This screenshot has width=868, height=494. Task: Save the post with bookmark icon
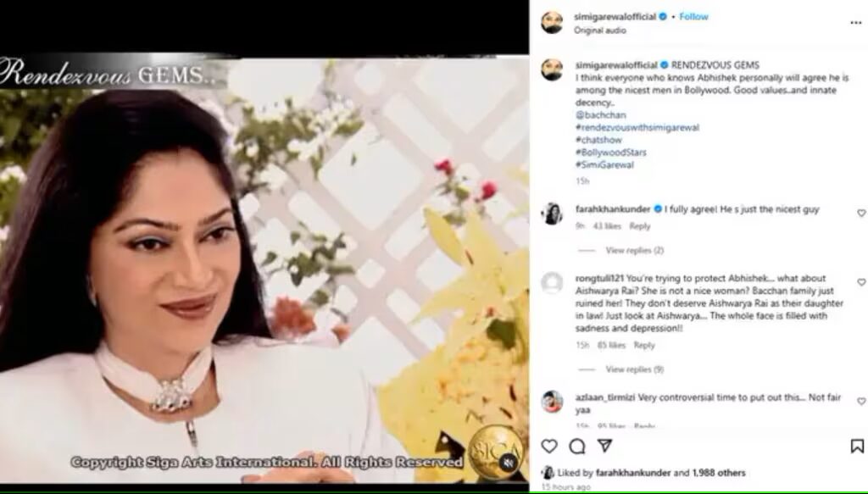coord(857,446)
